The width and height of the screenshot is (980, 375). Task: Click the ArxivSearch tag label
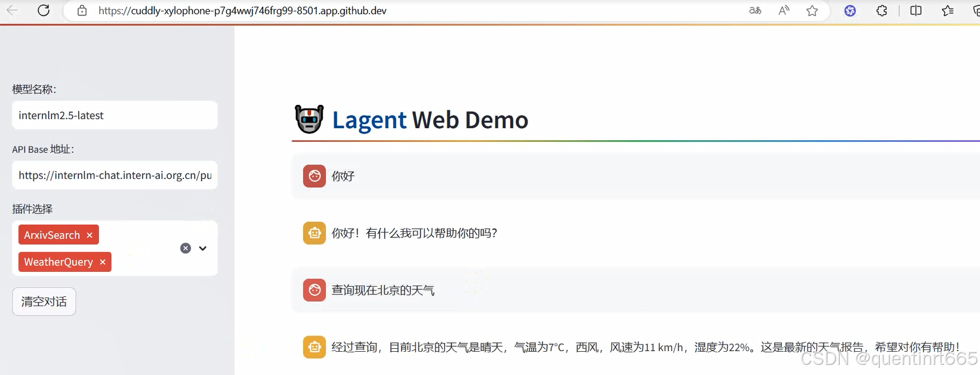tap(52, 235)
